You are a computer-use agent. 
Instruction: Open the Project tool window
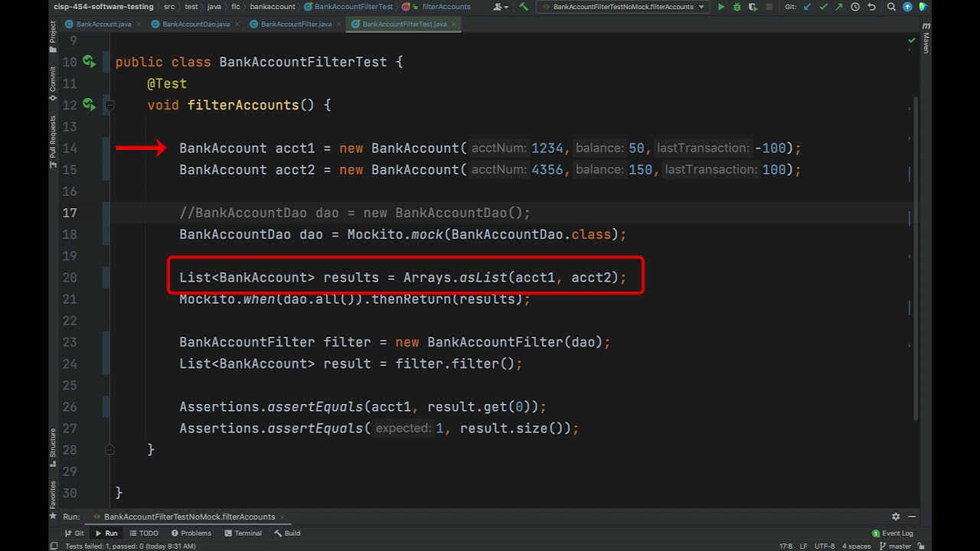click(x=53, y=36)
